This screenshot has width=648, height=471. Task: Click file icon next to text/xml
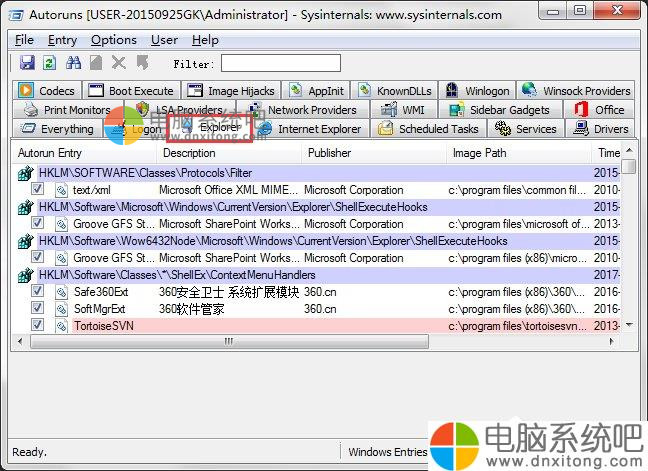click(x=62, y=190)
